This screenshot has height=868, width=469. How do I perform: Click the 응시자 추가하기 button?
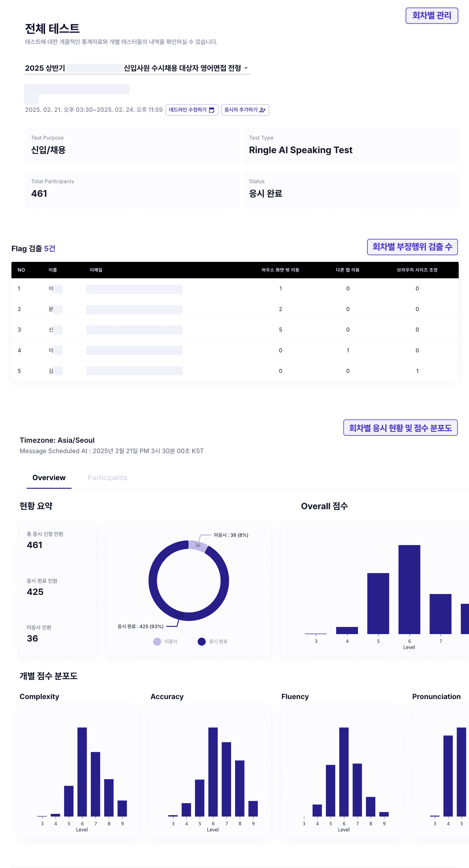(245, 110)
